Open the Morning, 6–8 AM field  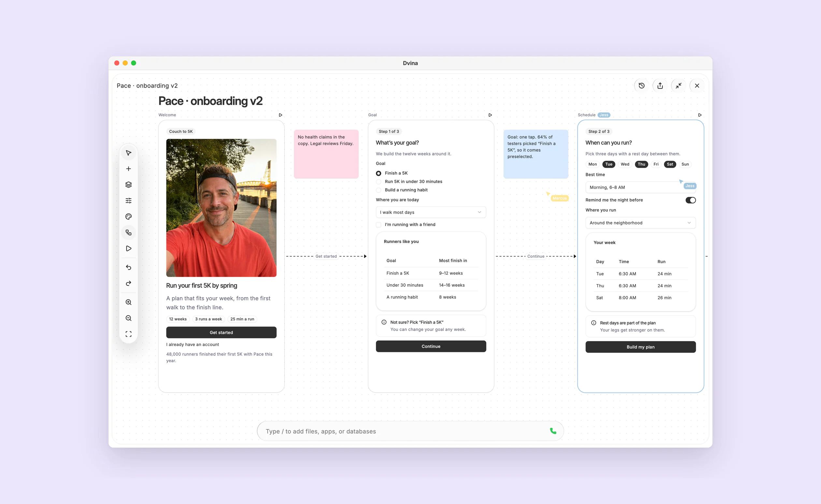(x=640, y=187)
